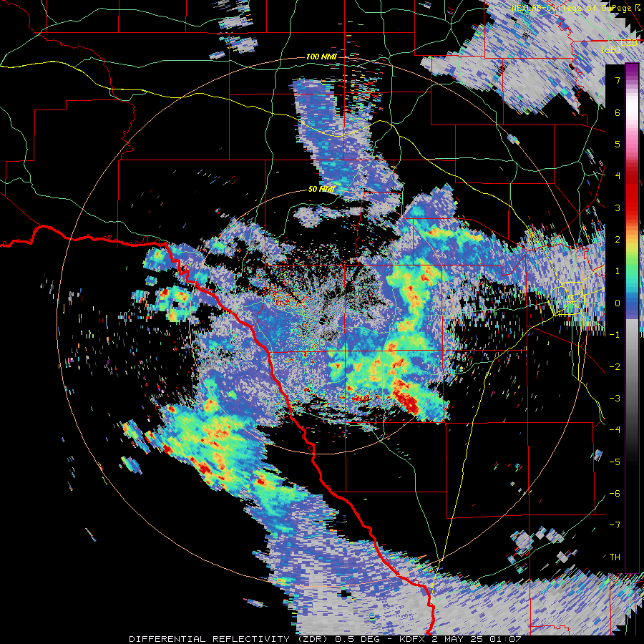
Task: Click the "4" value on the scale
Action: point(618,176)
